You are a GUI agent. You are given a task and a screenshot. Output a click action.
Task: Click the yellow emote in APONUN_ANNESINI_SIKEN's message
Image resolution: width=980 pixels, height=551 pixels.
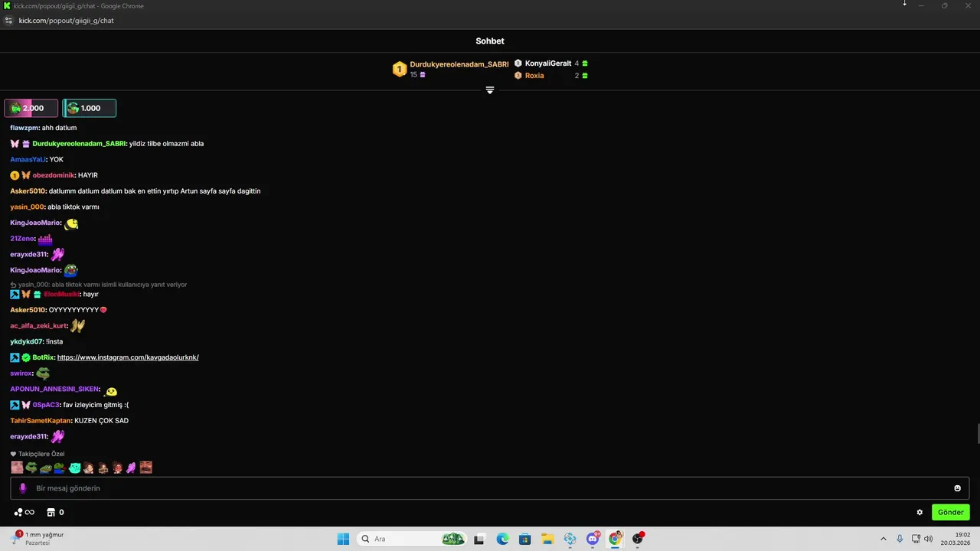pos(112,391)
